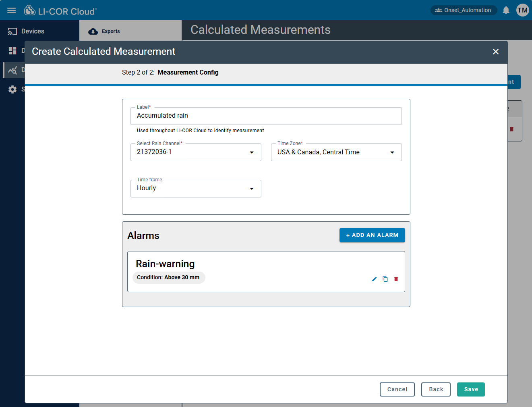Screen dimensions: 532x407
Task: Save the calculated measurement
Action: pos(471,389)
